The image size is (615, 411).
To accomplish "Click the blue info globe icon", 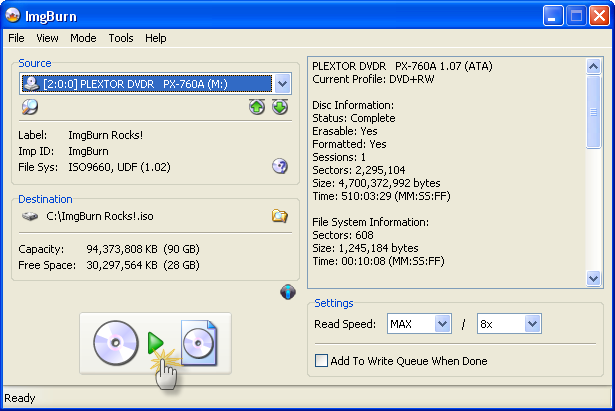I will click(288, 292).
